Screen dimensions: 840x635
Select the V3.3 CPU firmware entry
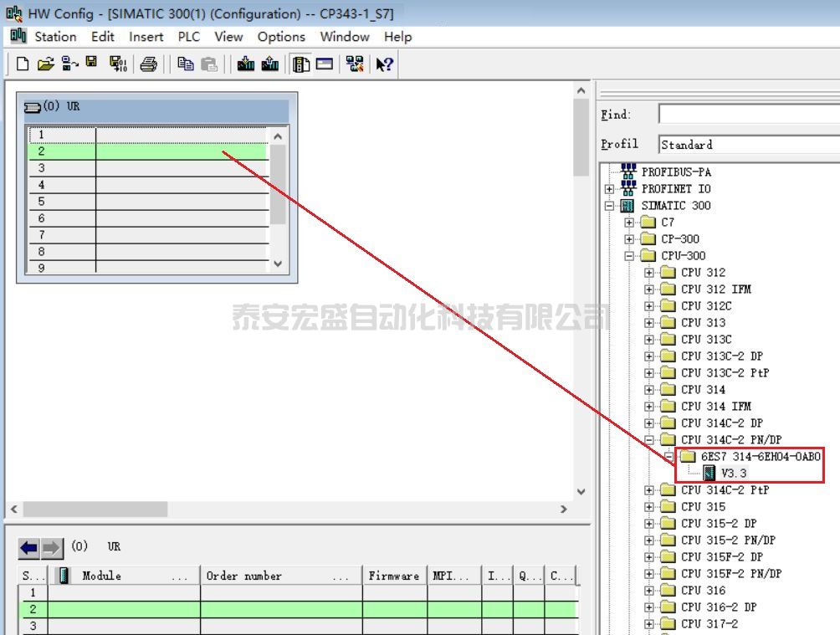pos(733,474)
